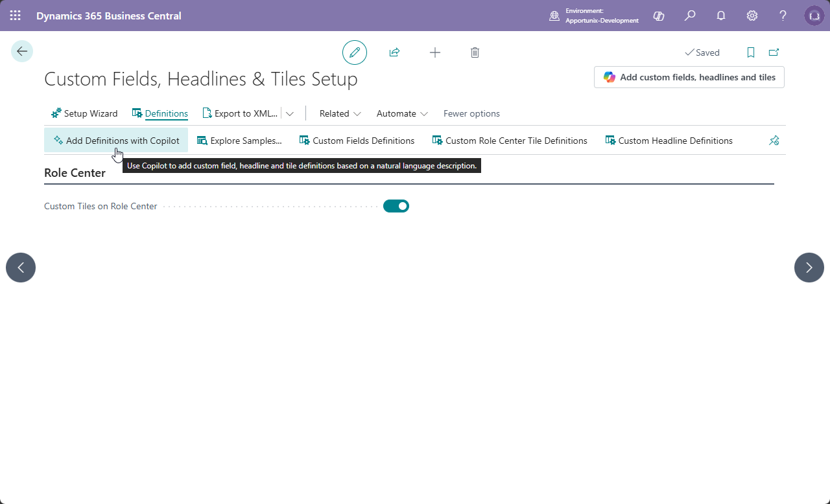830x504 pixels.
Task: Open the Copilot icon in header
Action: click(659, 16)
